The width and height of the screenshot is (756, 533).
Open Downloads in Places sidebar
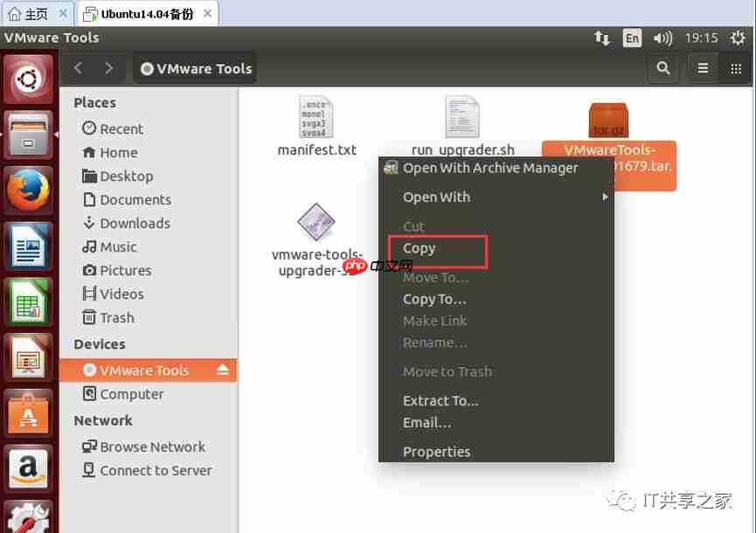click(149, 223)
